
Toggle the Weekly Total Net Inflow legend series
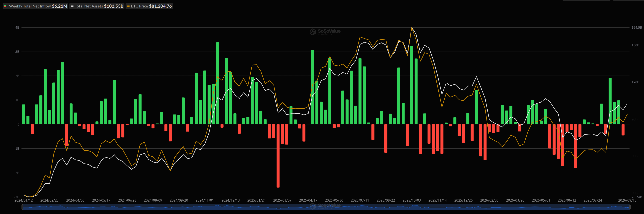pyautogui.click(x=36, y=6)
